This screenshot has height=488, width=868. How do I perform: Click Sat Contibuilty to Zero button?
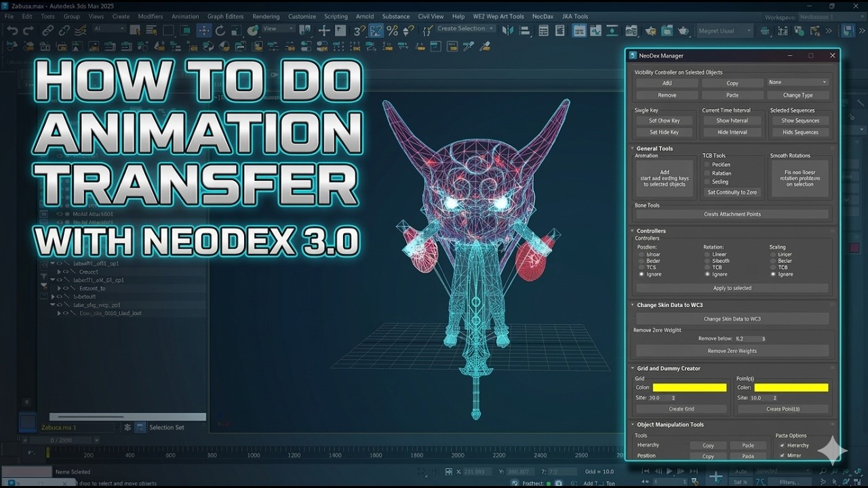click(x=732, y=192)
